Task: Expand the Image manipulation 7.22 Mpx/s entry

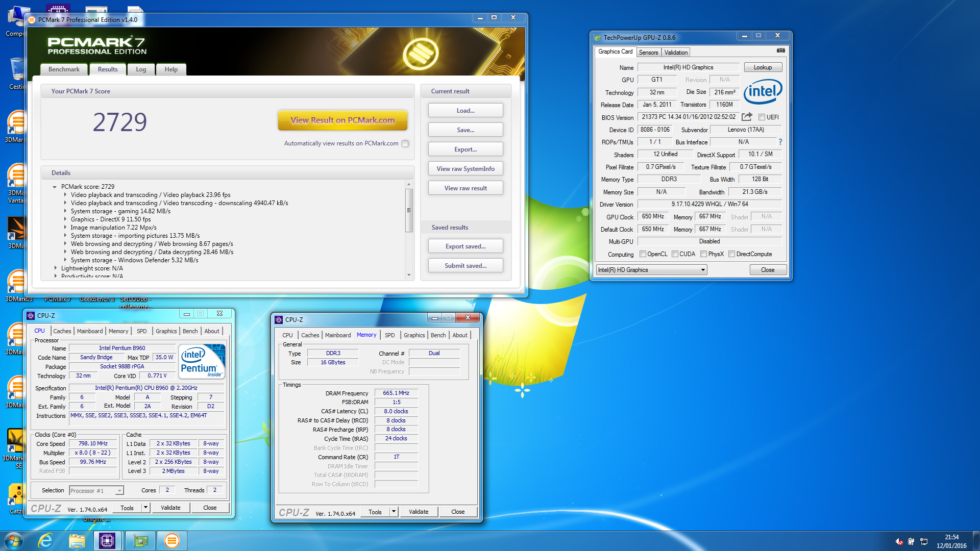Action: [65, 228]
